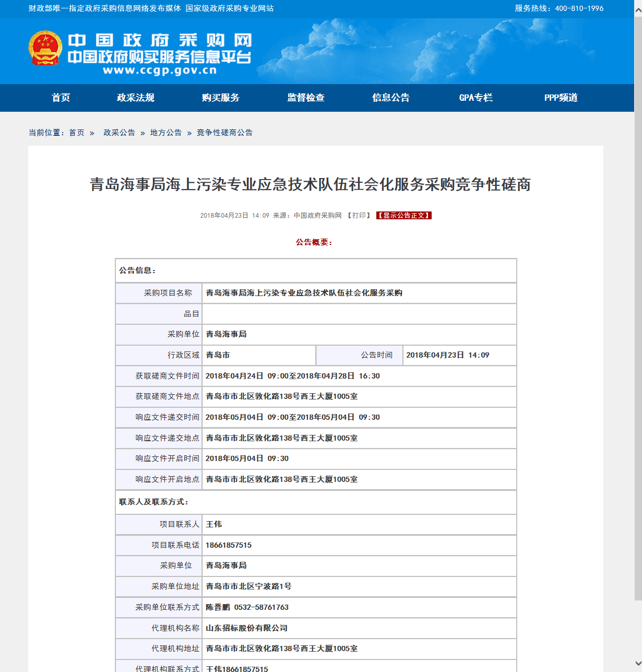Image resolution: width=642 pixels, height=672 pixels.
Task: Click the 行政区域 value 青岛市
Action: click(x=218, y=355)
